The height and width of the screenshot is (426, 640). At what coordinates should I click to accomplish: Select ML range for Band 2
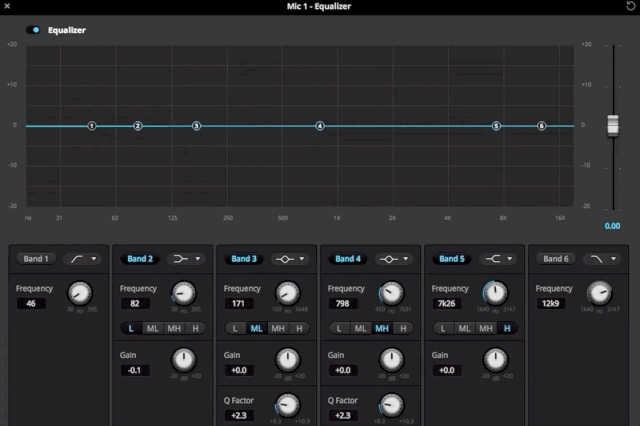click(153, 328)
